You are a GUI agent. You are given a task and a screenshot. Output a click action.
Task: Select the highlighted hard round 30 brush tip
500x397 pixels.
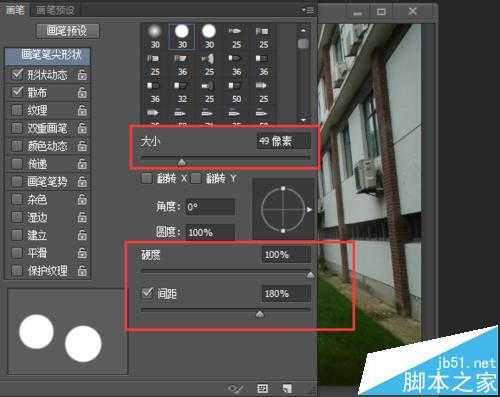182,37
